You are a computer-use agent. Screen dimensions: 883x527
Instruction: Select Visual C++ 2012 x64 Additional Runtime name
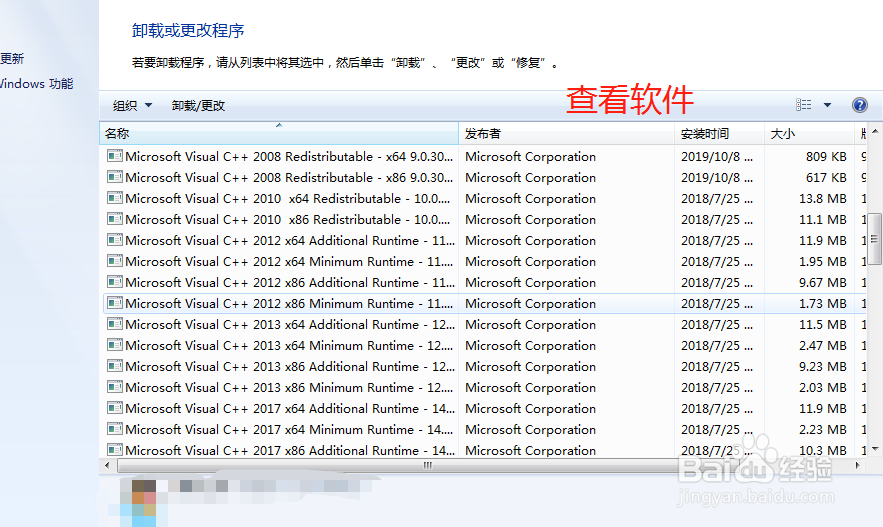coord(290,240)
